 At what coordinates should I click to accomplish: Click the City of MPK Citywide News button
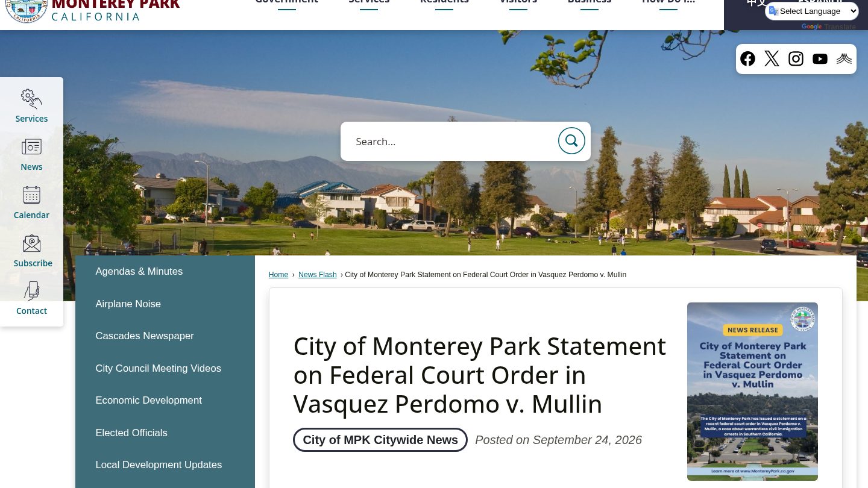coord(380,440)
